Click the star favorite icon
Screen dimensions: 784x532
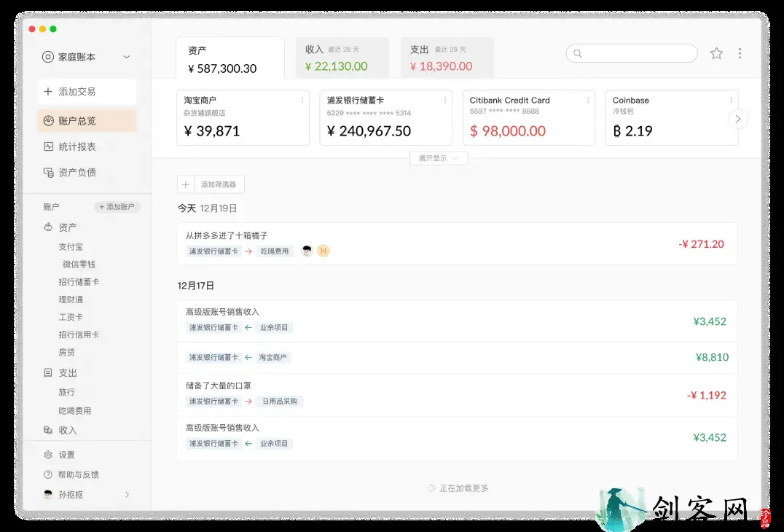[716, 53]
